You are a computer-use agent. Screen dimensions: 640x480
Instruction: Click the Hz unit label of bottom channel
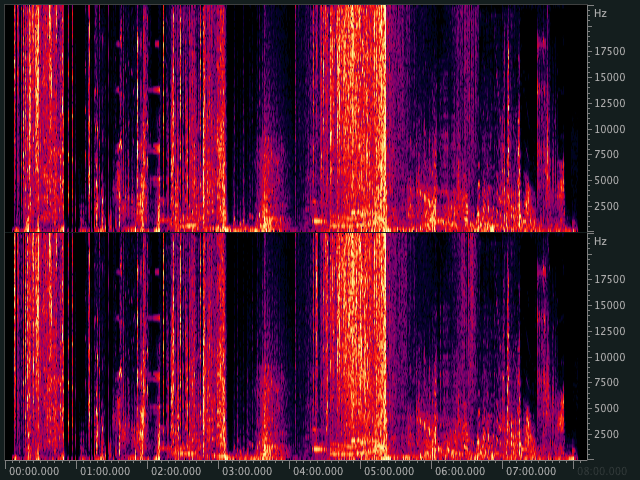tap(600, 242)
